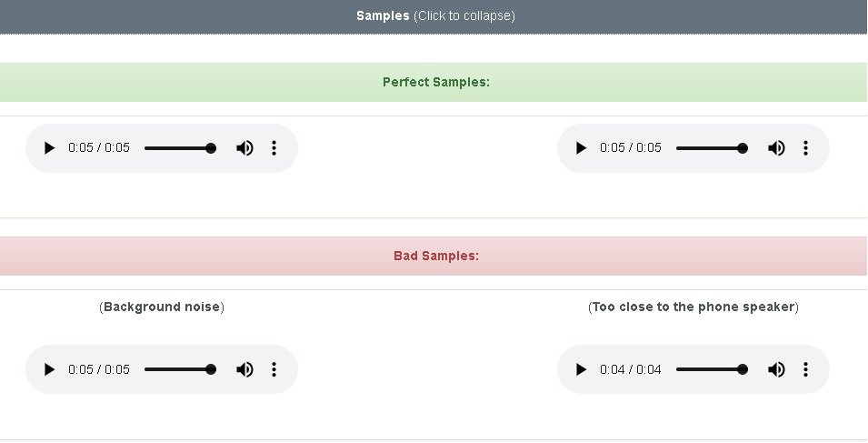Open more options for second perfect sample
Screen dimensions: 868x443
[x=805, y=148]
